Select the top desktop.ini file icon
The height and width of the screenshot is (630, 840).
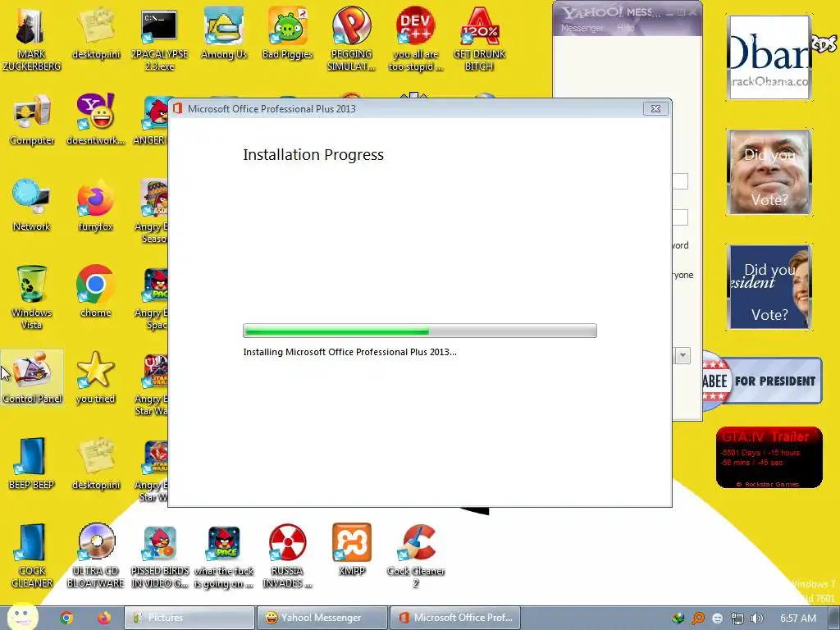[x=95, y=33]
